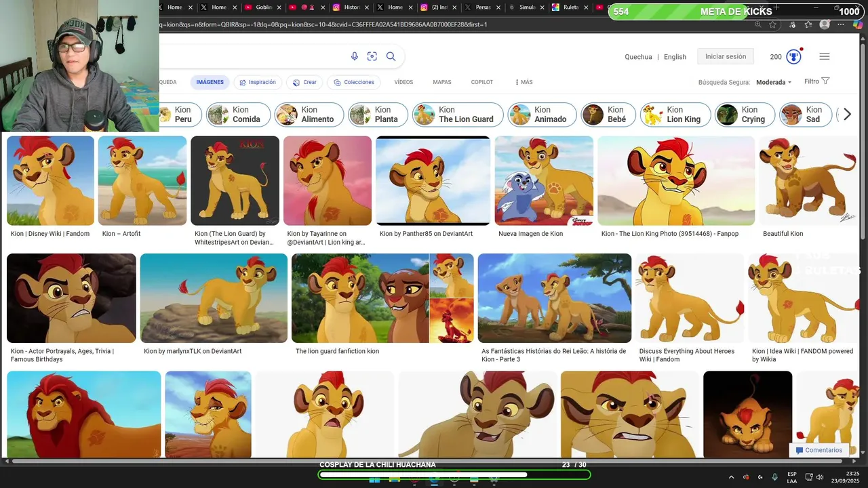868x488 pixels.
Task: Close the Ruleta tab
Action: point(585,7)
